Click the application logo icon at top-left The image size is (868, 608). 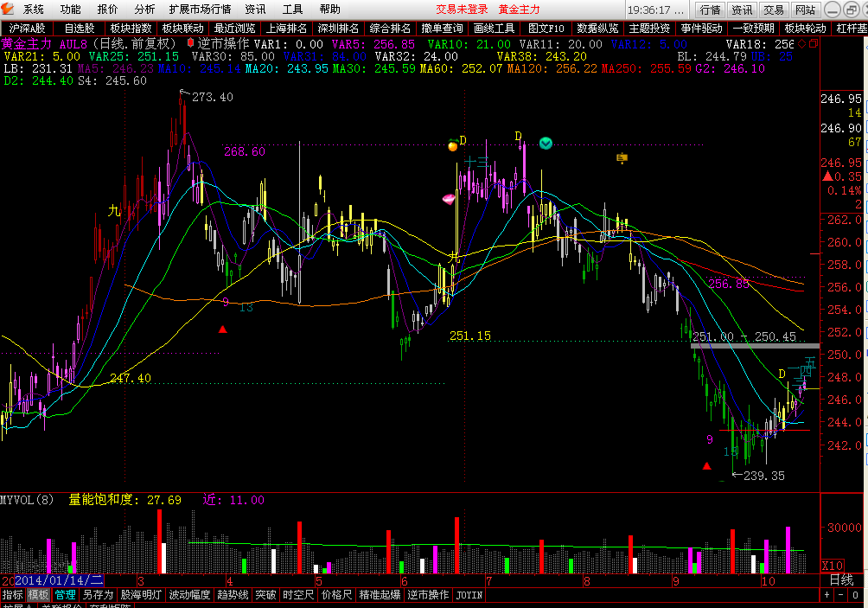pos(8,9)
